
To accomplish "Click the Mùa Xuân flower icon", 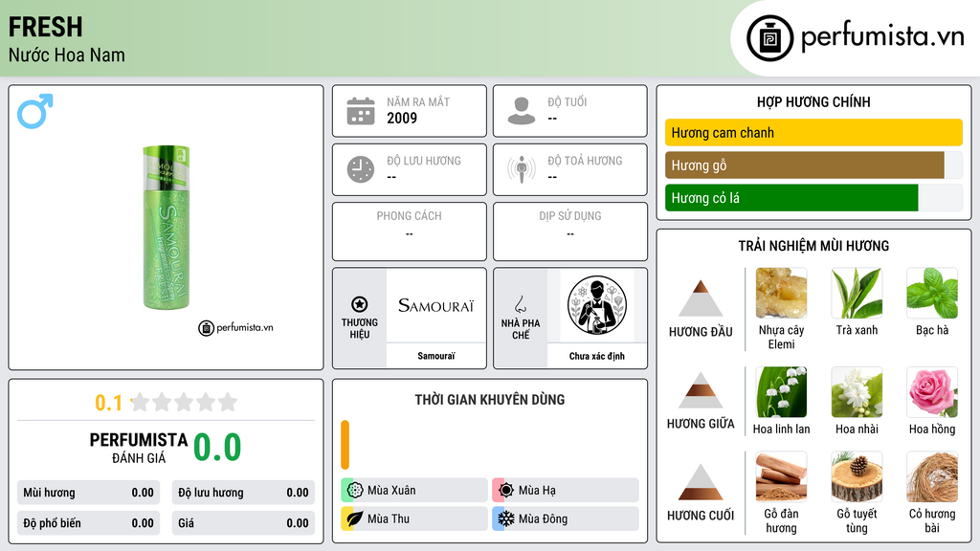I will point(355,491).
